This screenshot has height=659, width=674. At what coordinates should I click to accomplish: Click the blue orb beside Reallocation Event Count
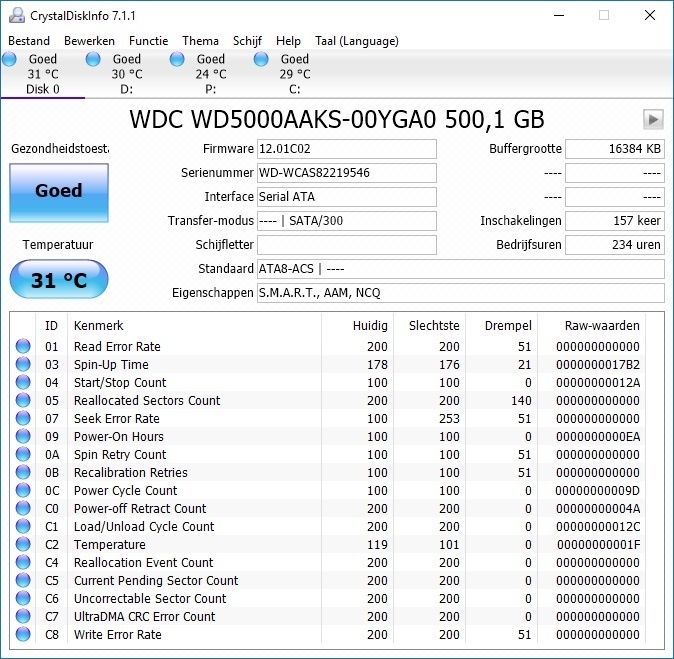coord(23,563)
